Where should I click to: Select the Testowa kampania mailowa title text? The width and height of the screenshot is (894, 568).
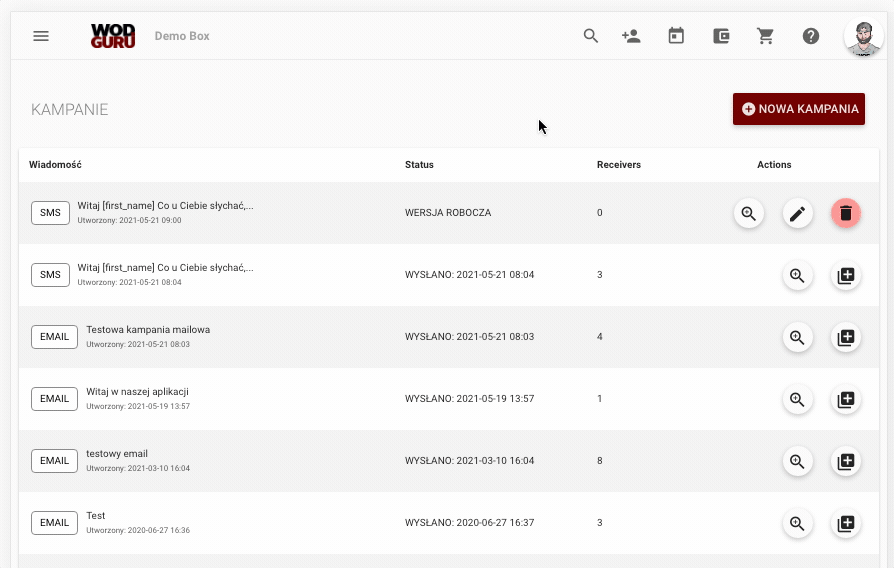pyautogui.click(x=148, y=330)
